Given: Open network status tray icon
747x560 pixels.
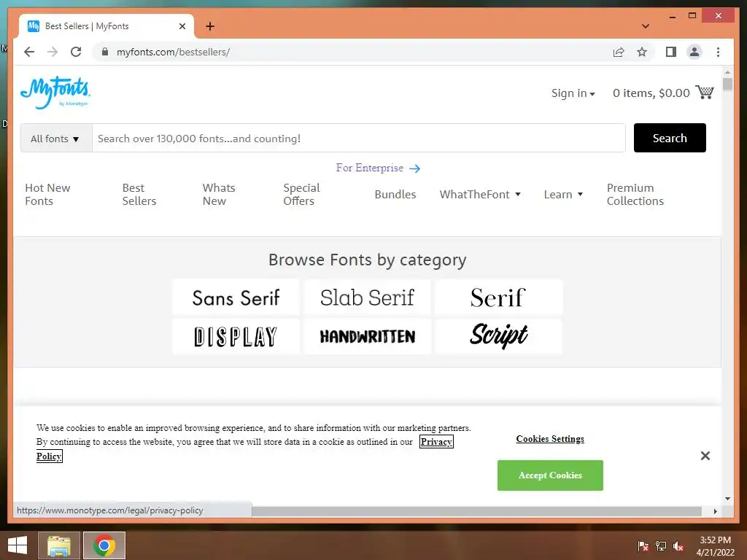Looking at the screenshot, I should point(660,546).
